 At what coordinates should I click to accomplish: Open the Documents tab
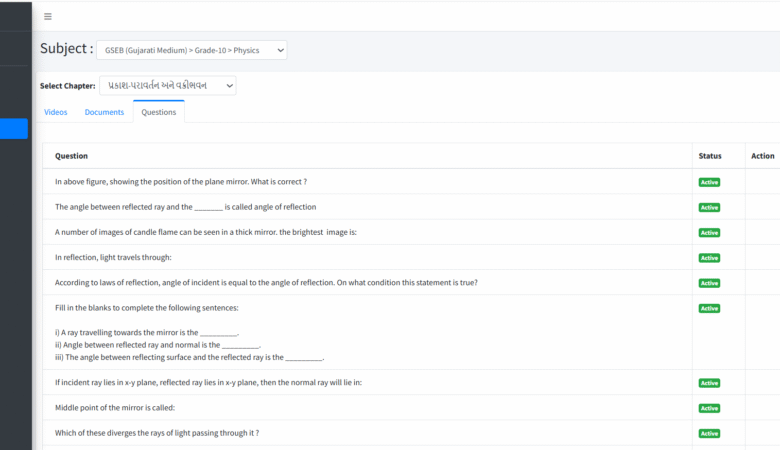104,112
